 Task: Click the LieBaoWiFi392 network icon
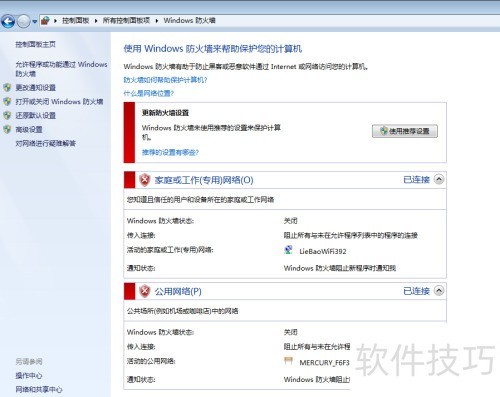(288, 250)
